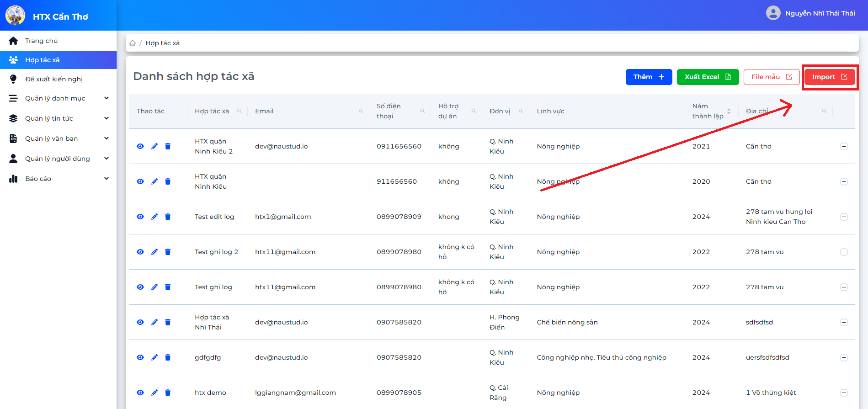868x409 pixels.
Task: Delete the Test ghi log row
Action: (168, 287)
